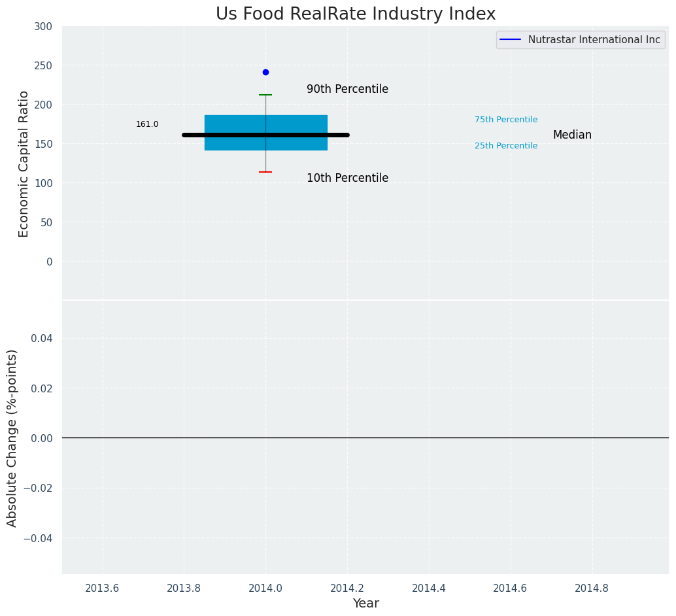Click the 300 tick on the y-axis

click(44, 26)
